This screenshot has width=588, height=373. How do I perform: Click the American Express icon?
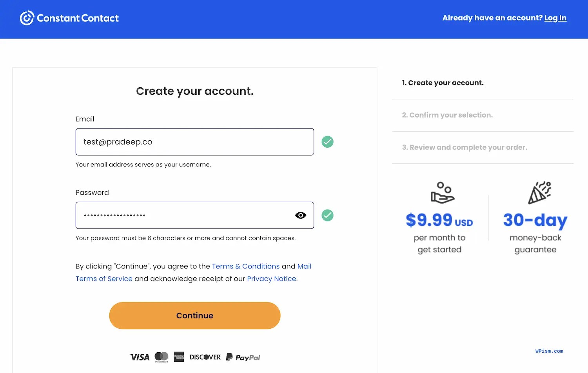tap(179, 357)
